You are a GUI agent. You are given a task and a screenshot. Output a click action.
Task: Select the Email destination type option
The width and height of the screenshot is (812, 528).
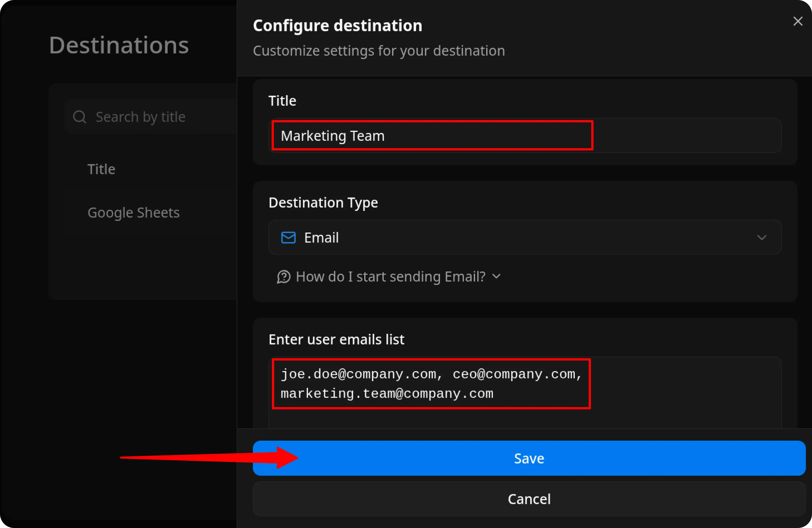(x=321, y=238)
